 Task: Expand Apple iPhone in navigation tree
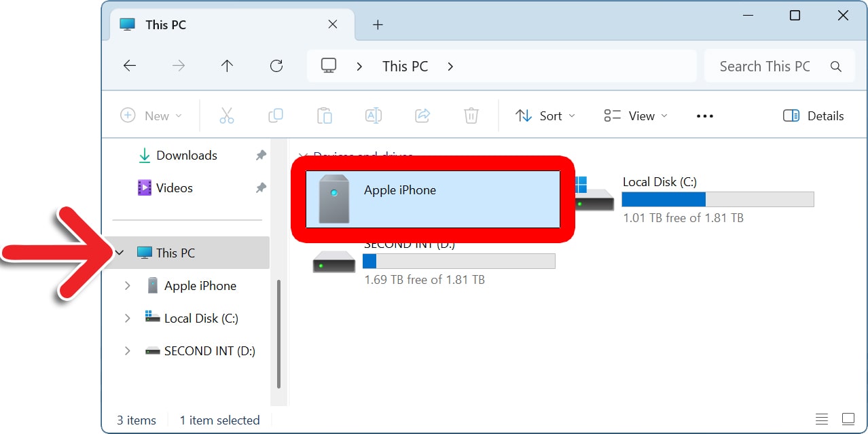coord(127,286)
